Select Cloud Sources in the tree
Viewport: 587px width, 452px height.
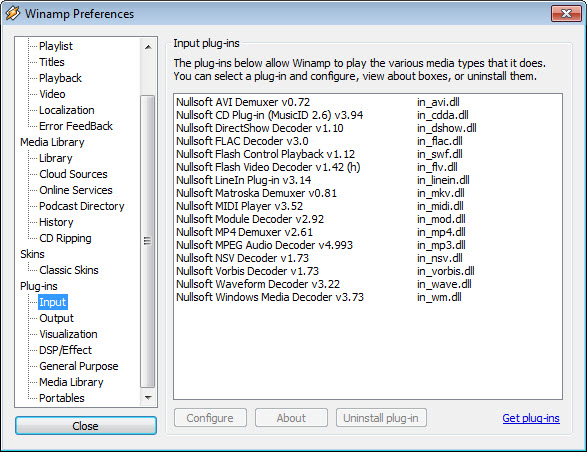(73, 174)
